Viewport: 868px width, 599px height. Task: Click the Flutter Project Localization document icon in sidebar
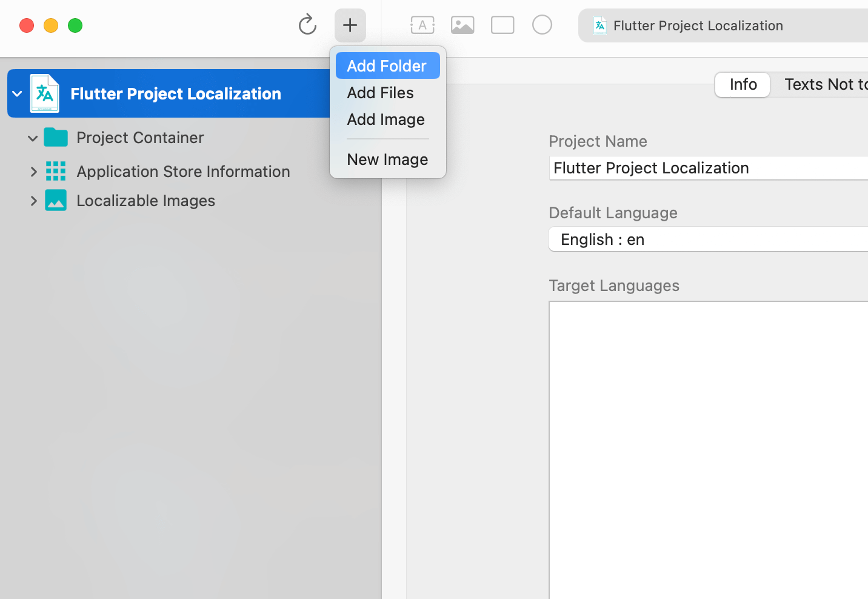click(x=45, y=93)
